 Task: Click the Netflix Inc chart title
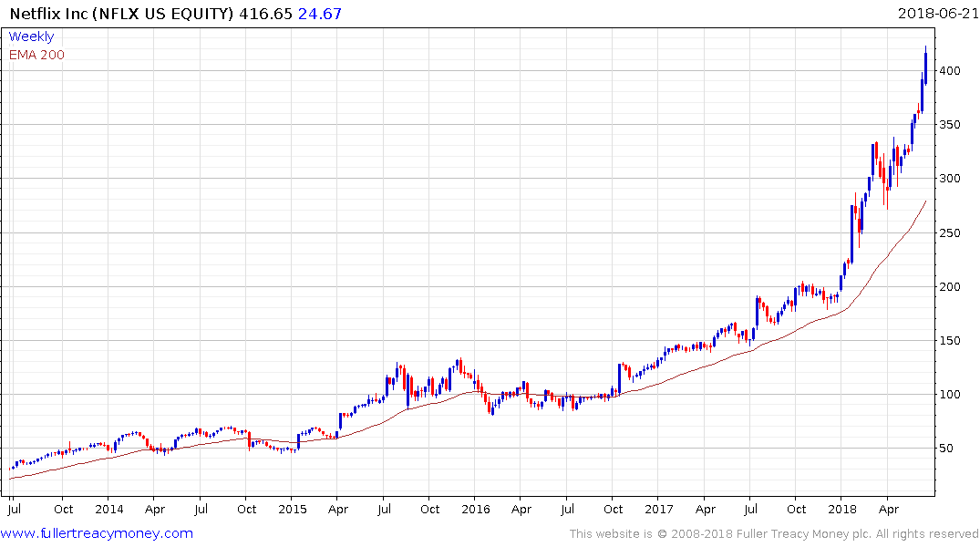click(122, 14)
